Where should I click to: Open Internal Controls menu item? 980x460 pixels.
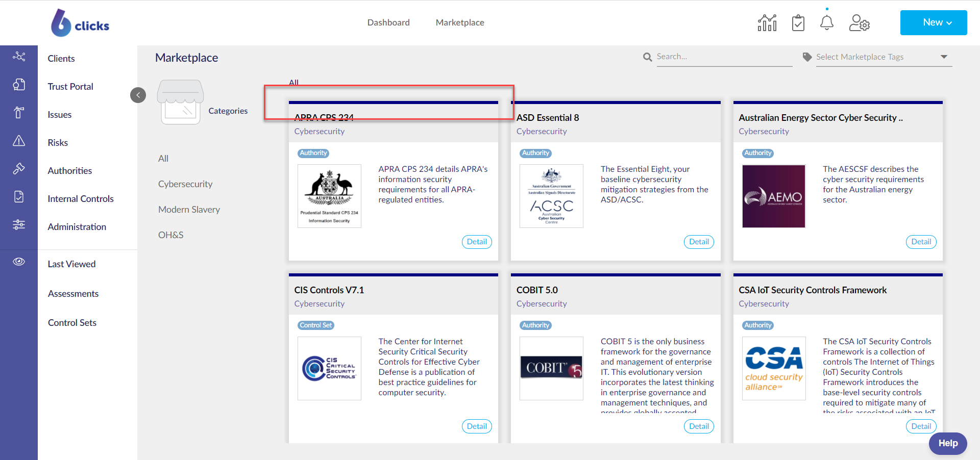click(x=81, y=199)
